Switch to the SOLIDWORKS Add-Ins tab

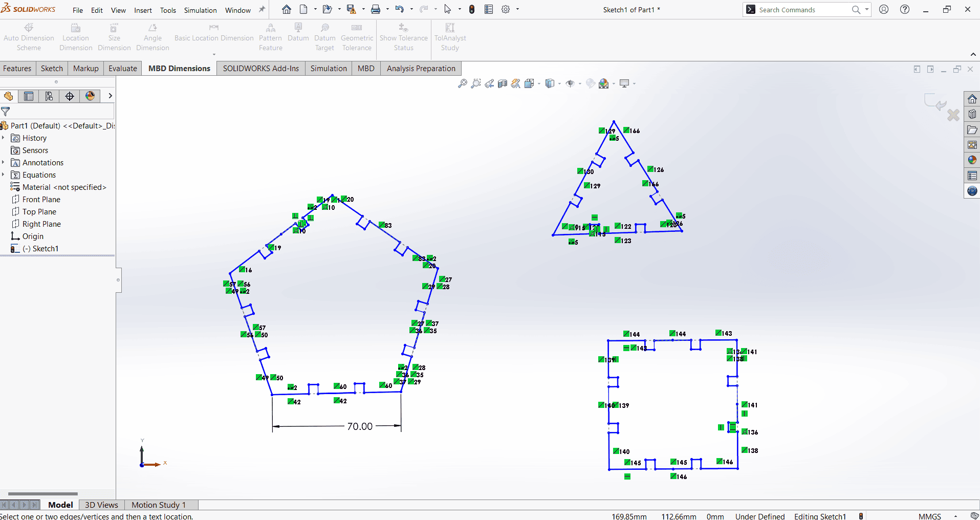(x=261, y=68)
